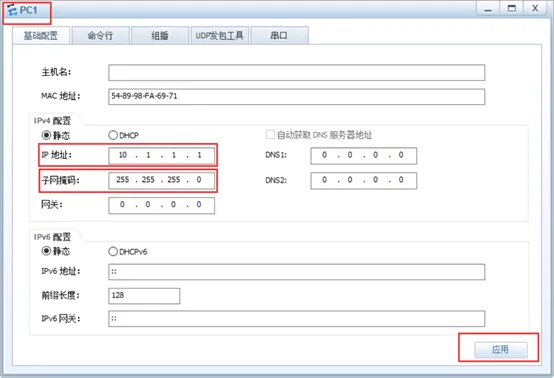Toggle 自动获取 DNS 服务器地址 checkbox
The height and width of the screenshot is (378, 554).
pos(270,135)
